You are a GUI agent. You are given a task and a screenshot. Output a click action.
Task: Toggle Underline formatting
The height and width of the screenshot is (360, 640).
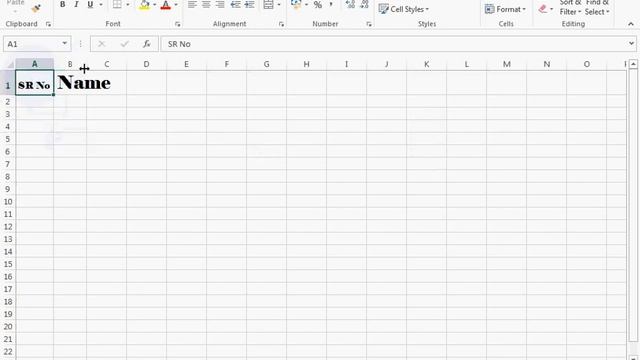pos(90,4)
